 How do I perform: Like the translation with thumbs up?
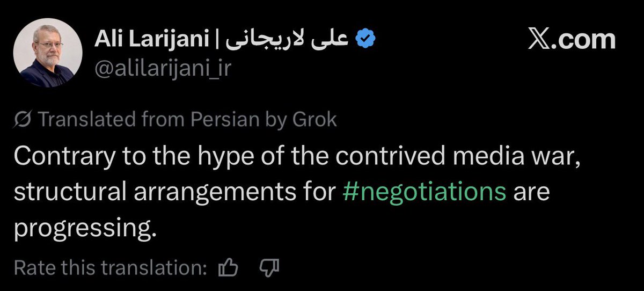229,267
